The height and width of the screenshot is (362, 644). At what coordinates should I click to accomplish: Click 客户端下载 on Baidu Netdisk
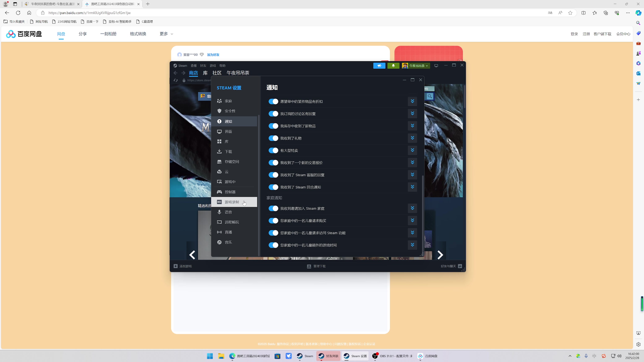(x=602, y=34)
